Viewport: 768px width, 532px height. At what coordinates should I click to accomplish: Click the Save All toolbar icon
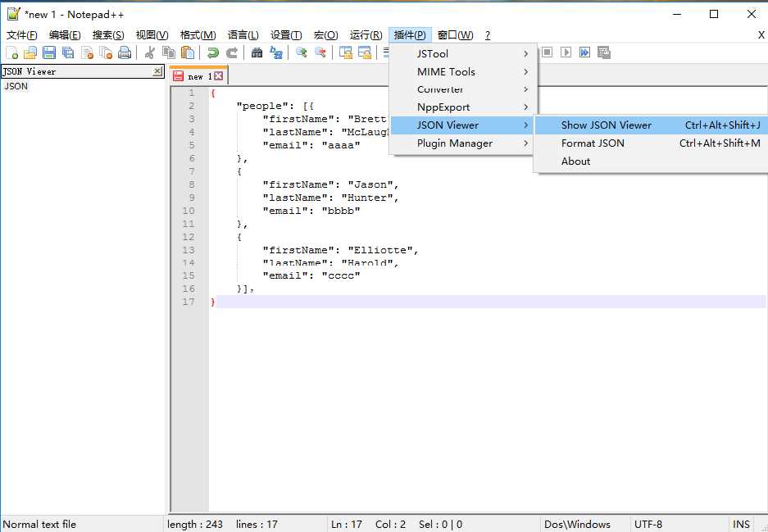point(68,52)
